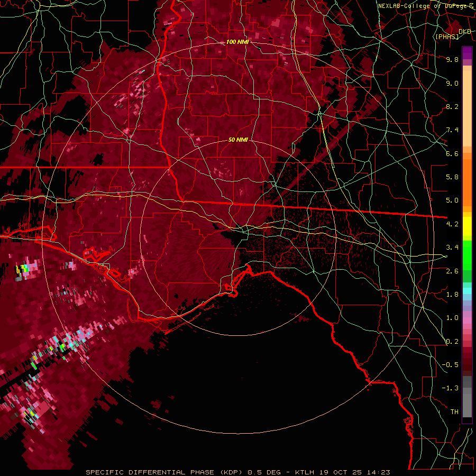Click the cyan band in color bar
Image resolution: width=476 pixels, height=476 pixels.
pyautogui.click(x=467, y=291)
